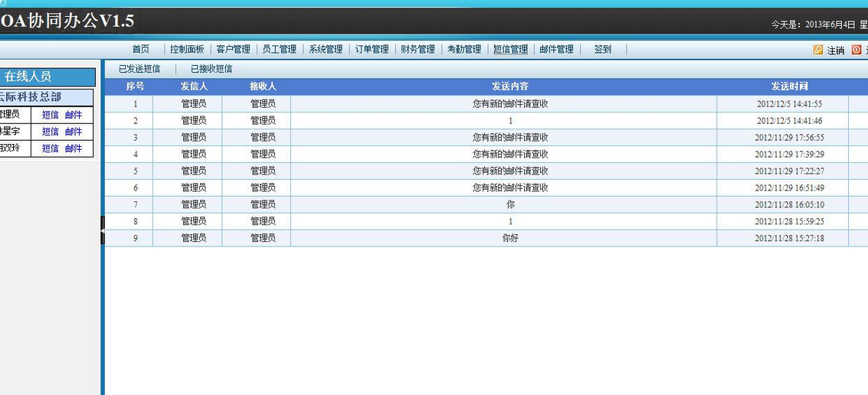Image resolution: width=868 pixels, height=395 pixels.
Task: Click 邮件 link in 管理员 row of sidebar
Action: [73, 115]
